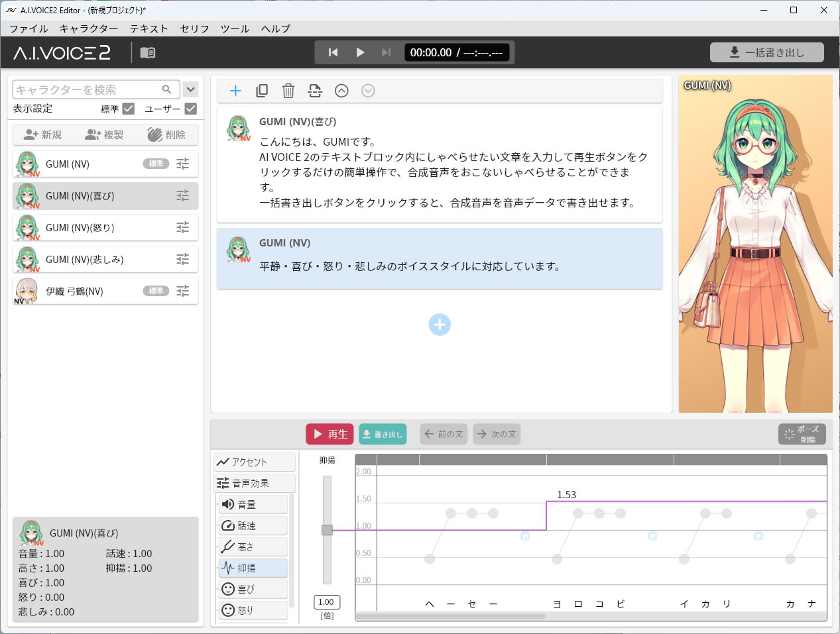840x634 pixels.
Task: Click the 抑揚 vertical slider handle
Action: coord(327,530)
